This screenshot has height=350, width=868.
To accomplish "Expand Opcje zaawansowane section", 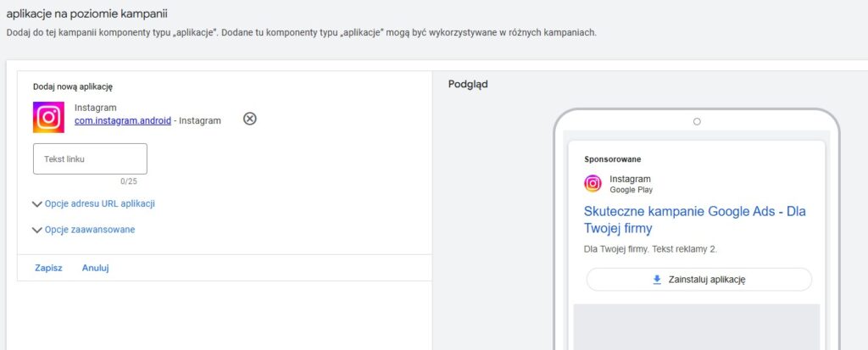I will click(x=84, y=230).
